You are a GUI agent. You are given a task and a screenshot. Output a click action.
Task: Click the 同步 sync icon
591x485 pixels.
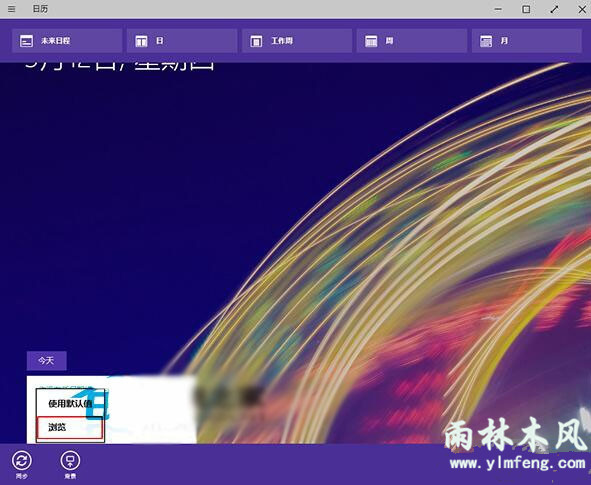pos(21,461)
